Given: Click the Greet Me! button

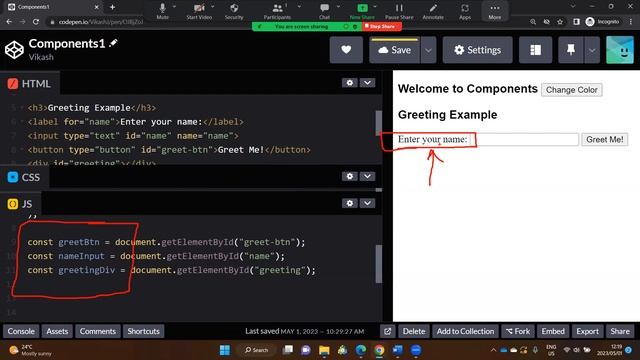Looking at the screenshot, I should click(604, 140).
